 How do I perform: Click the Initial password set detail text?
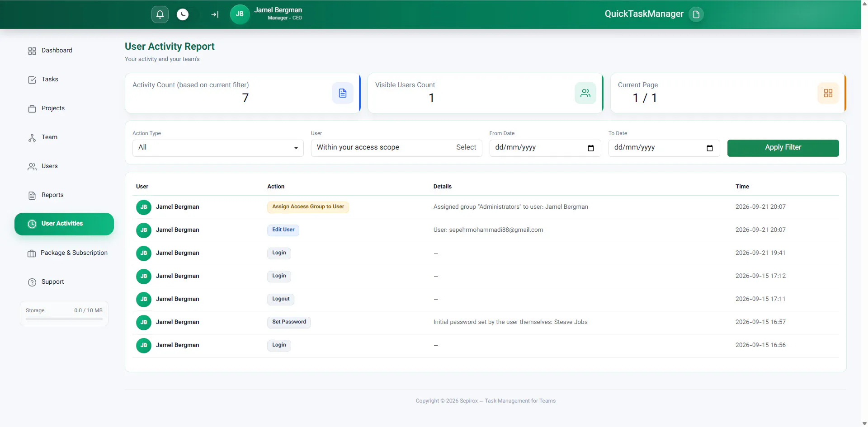510,322
